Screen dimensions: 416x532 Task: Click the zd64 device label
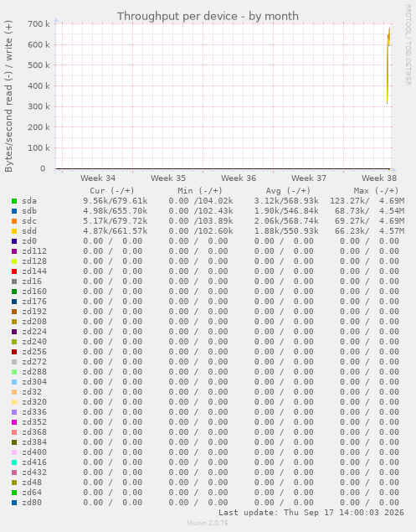coord(32,493)
